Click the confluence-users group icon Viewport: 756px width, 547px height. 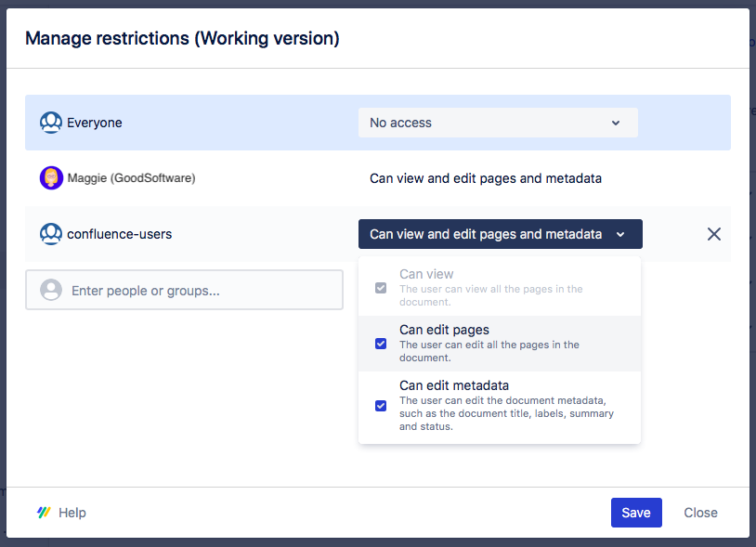tap(50, 234)
